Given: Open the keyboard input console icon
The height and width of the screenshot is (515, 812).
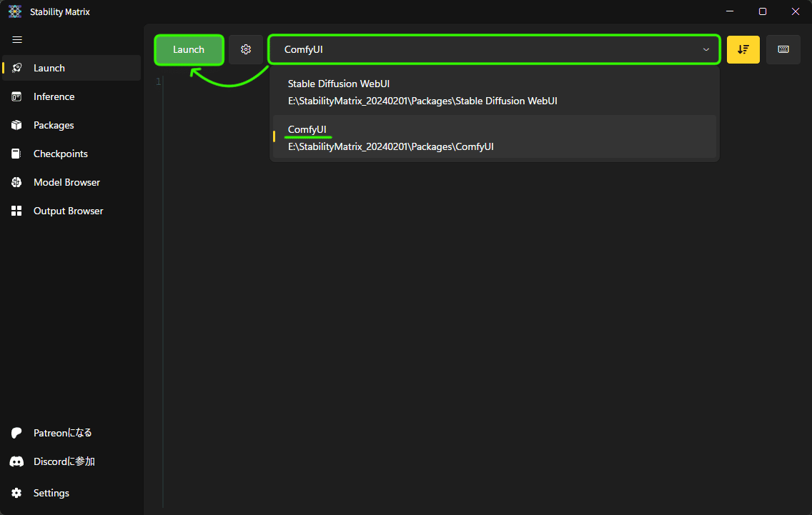Looking at the screenshot, I should click(x=783, y=50).
